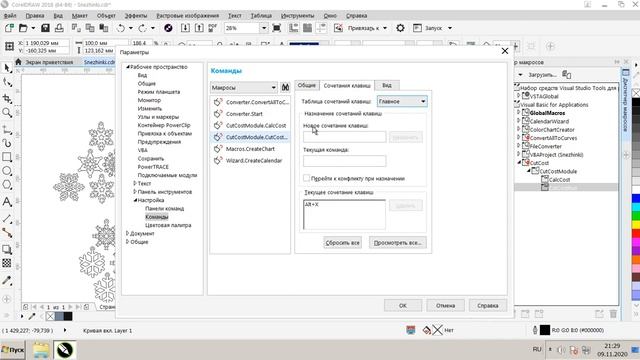
Task: Select the Shape edit tool
Action: [7, 82]
